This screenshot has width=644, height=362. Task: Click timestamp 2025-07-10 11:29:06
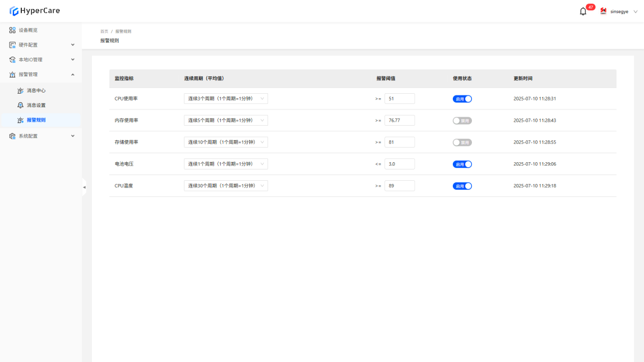pos(535,164)
